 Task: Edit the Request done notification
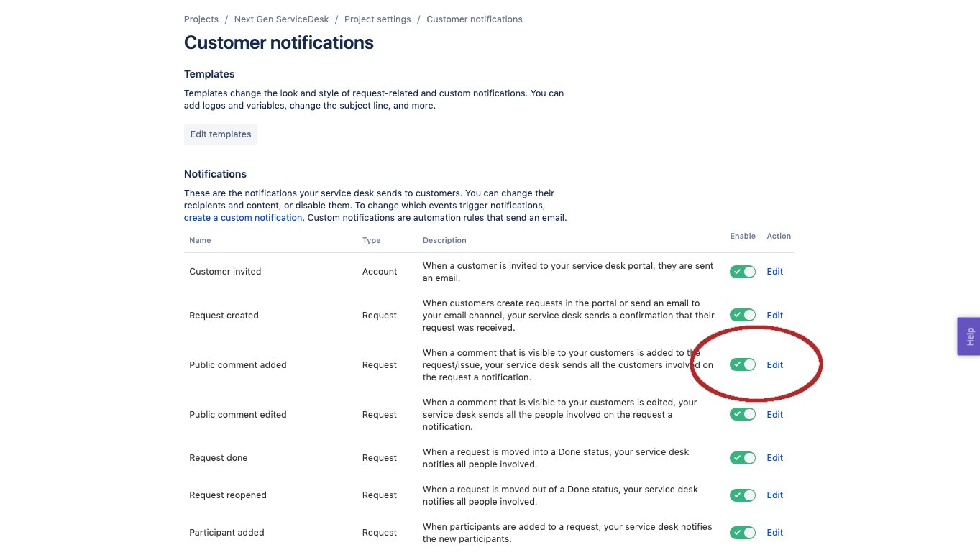[774, 458]
